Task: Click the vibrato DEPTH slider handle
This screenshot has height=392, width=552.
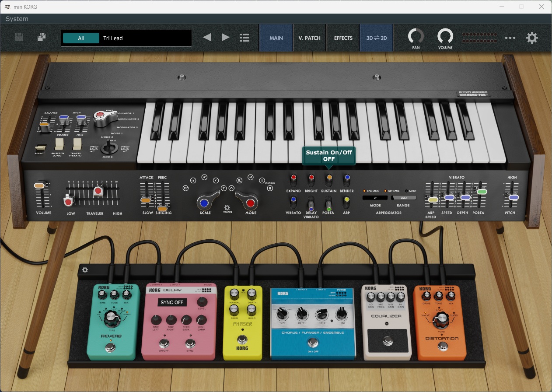Action: tap(465, 197)
